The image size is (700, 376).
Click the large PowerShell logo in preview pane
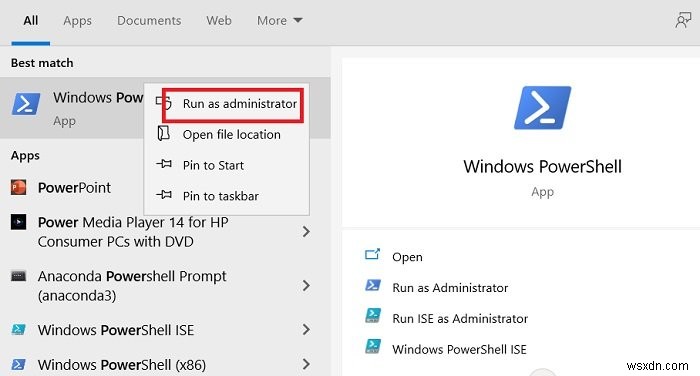pyautogui.click(x=542, y=108)
